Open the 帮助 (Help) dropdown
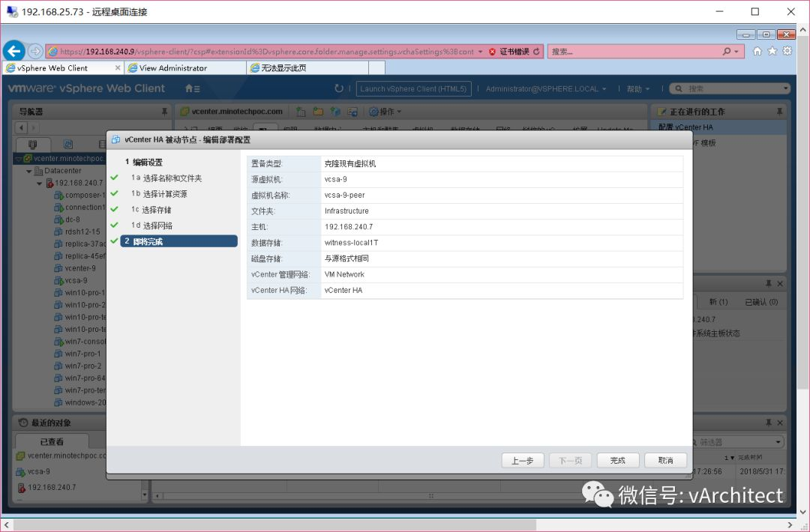 [638, 88]
